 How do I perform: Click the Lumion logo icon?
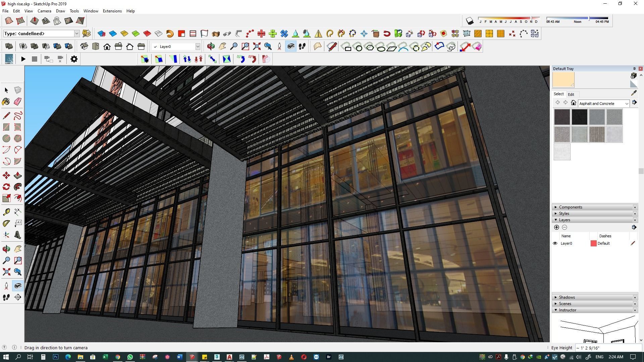coord(9,59)
